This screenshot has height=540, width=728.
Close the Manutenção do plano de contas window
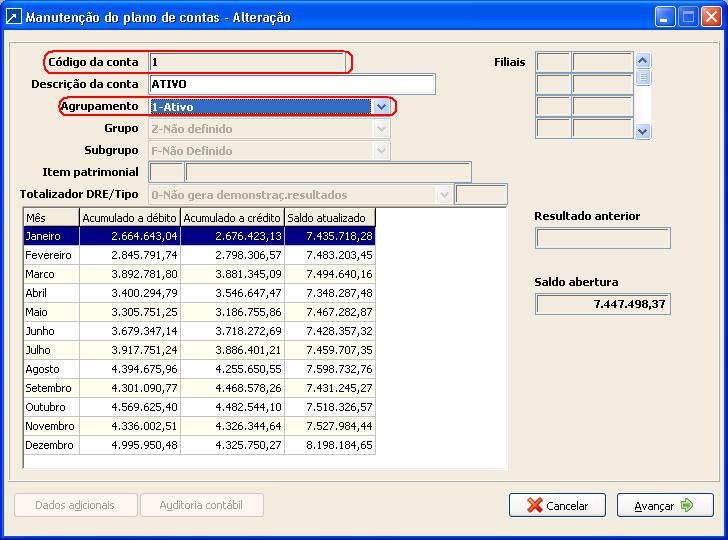coord(711,17)
